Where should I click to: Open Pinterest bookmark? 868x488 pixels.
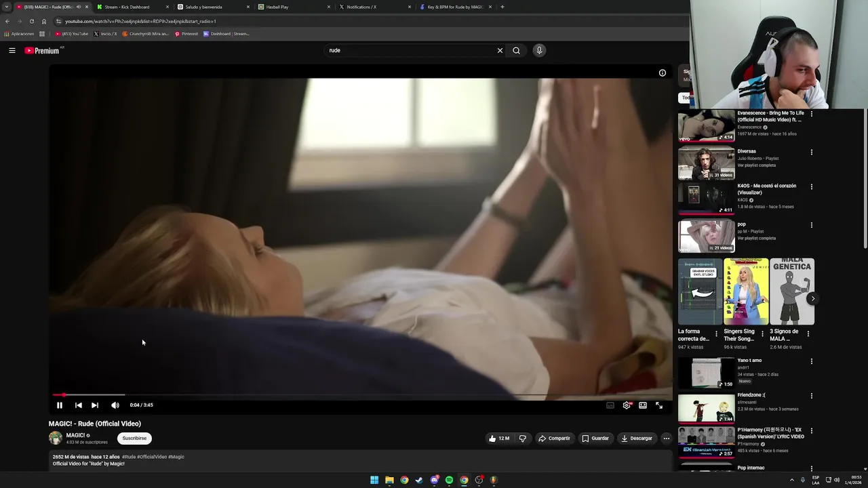pyautogui.click(x=186, y=34)
